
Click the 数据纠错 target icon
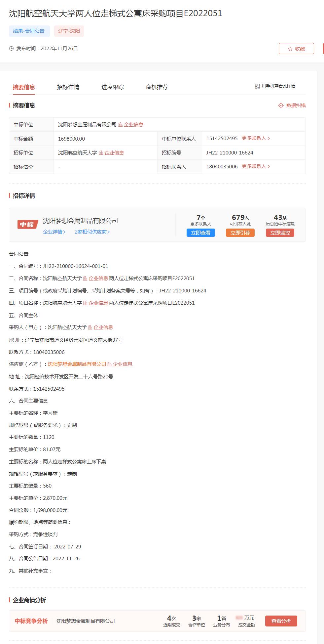click(281, 106)
